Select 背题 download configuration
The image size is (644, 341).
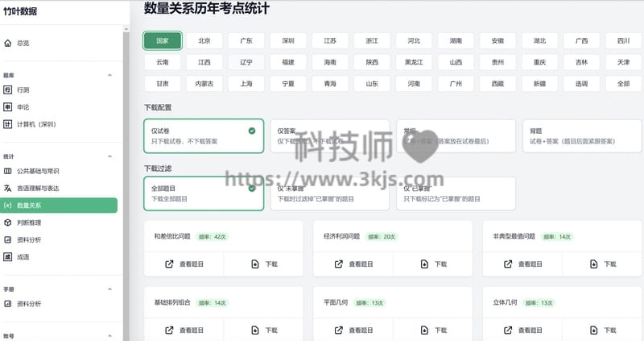582,136
